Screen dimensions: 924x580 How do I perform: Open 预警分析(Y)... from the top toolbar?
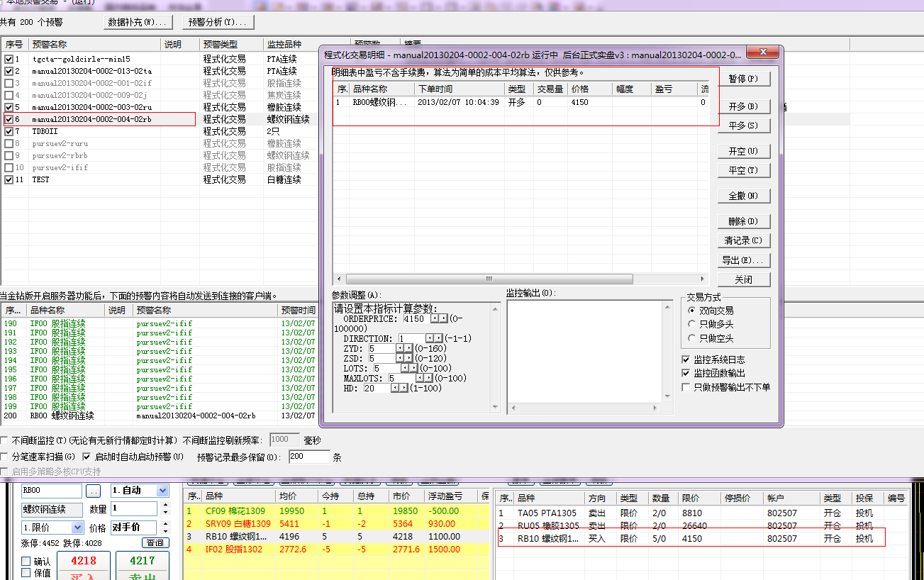tap(218, 22)
